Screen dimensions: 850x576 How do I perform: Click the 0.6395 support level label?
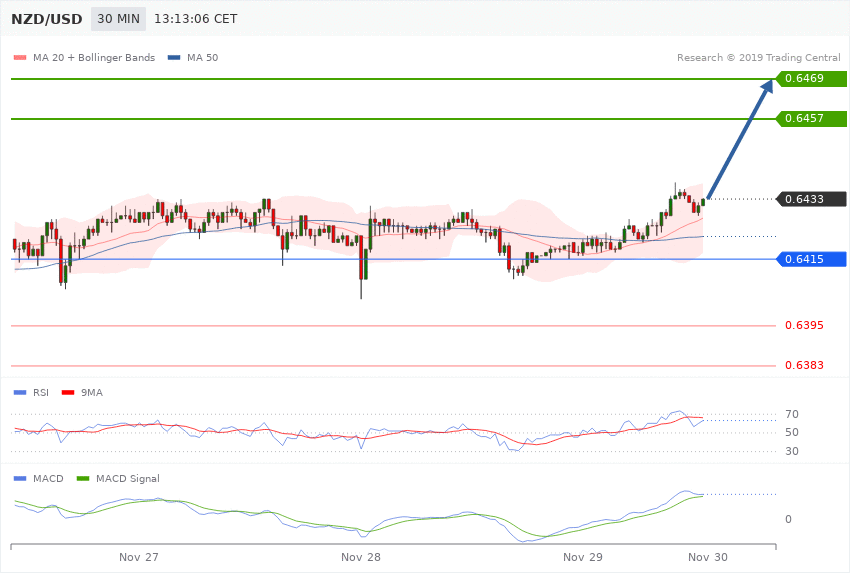tap(804, 325)
